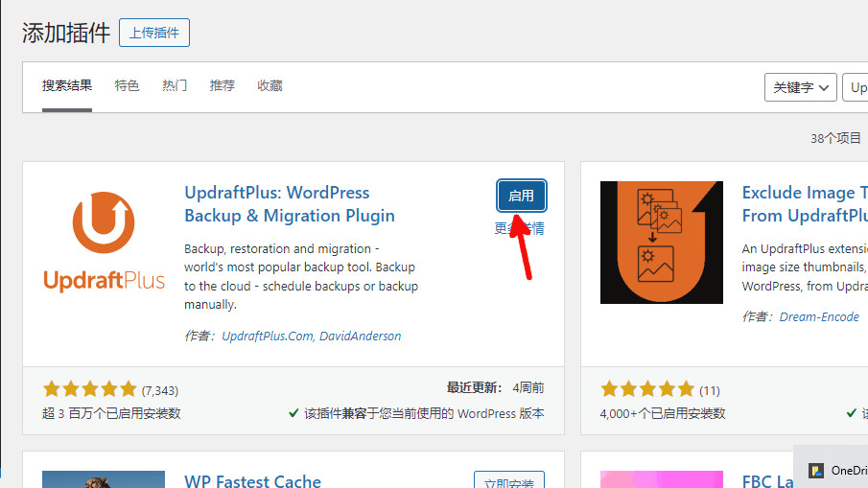Screen dimensions: 868x488
Task: Click the UpdraftPlus five-star rating
Action: [x=90, y=389]
